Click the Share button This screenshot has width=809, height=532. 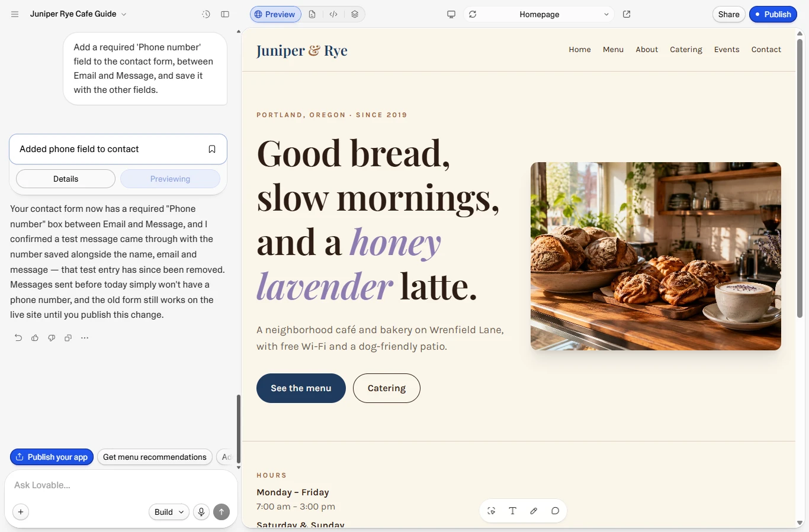coord(728,14)
